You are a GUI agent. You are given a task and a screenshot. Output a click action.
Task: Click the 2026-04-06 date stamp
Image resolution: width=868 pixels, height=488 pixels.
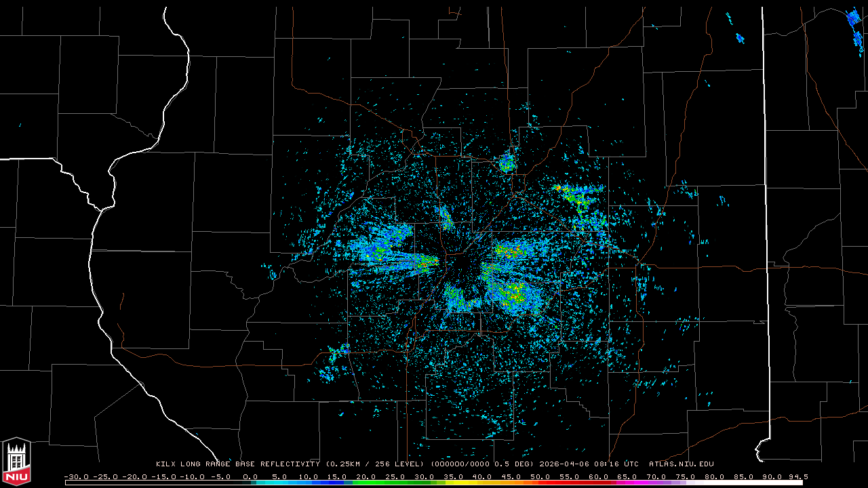(x=565, y=464)
